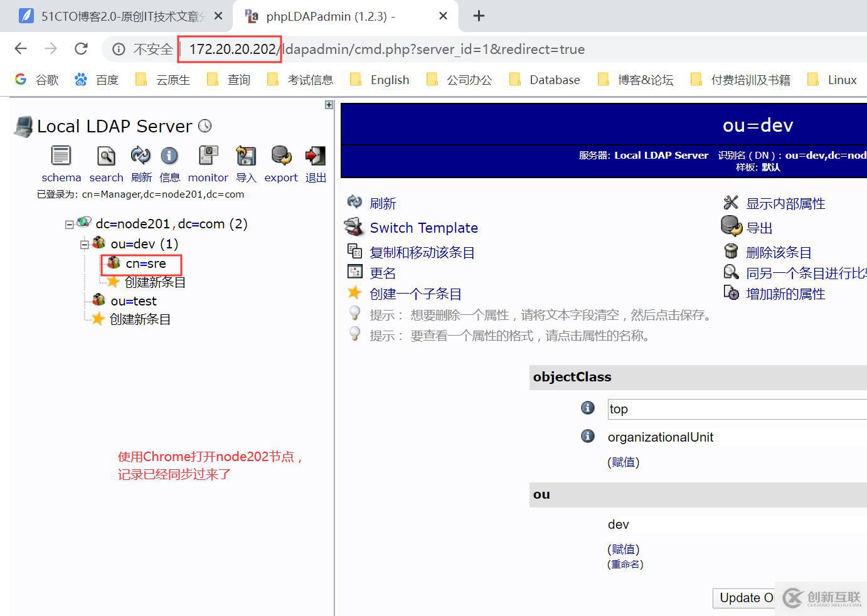Viewport: 867px width, 616px height.
Task: Click the clock icon beside Local LDAP Server
Action: click(x=205, y=126)
